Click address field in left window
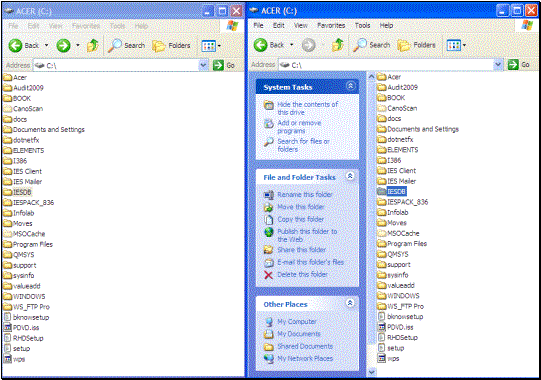This screenshot has height=380, width=541. tap(120, 65)
